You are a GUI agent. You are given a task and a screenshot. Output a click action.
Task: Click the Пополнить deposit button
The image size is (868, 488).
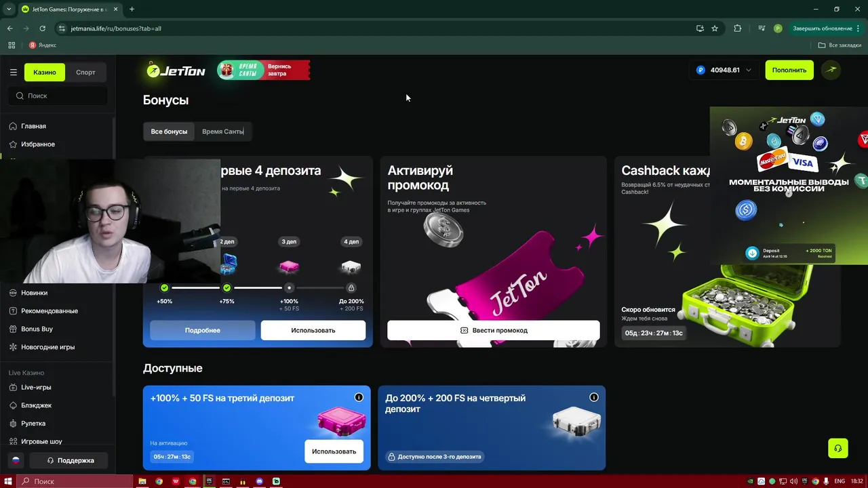coord(789,70)
